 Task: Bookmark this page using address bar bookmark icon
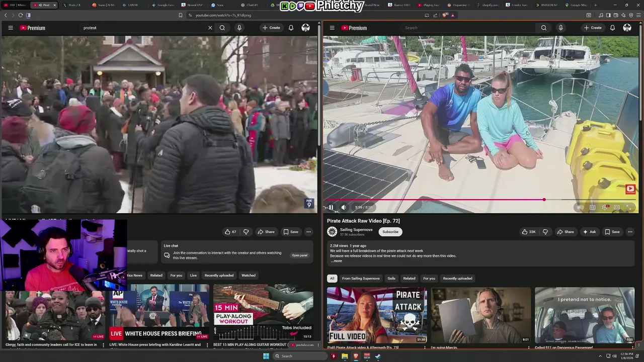(x=181, y=15)
